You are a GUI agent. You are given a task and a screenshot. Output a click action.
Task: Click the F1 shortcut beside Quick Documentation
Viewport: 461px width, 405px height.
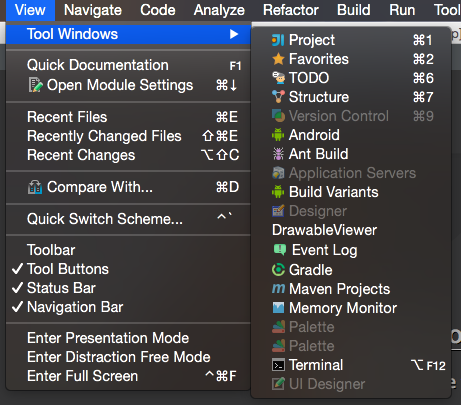235,66
